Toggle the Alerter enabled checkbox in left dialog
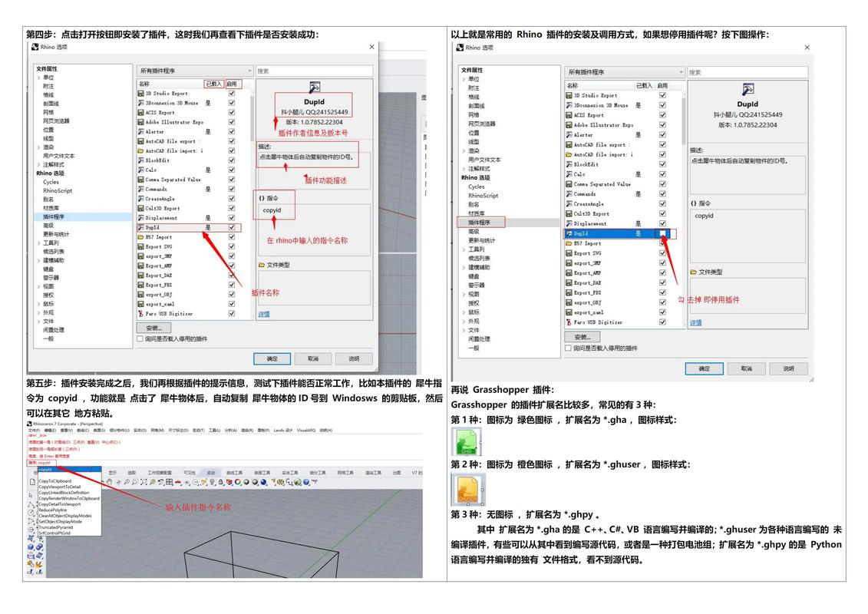868x614 pixels. tap(232, 132)
